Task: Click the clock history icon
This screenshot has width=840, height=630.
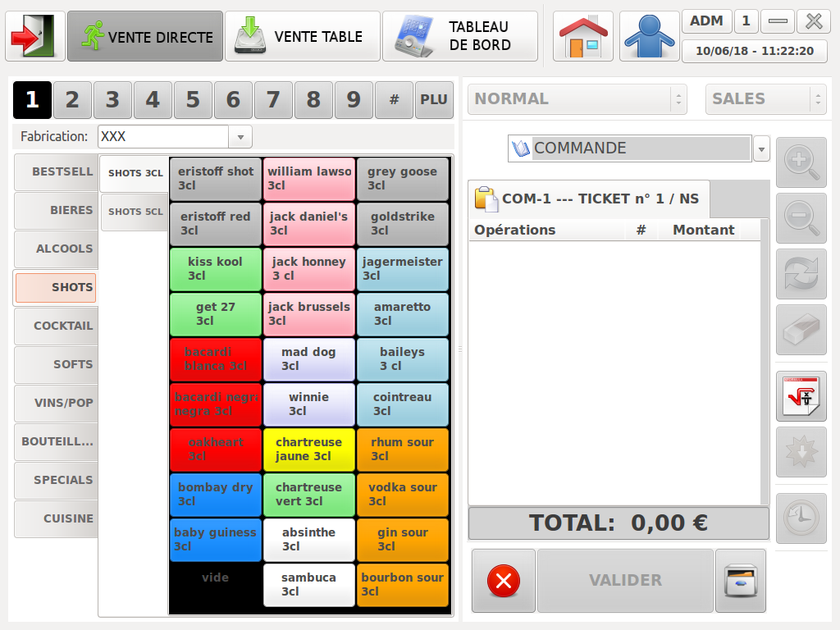Action: point(801,518)
